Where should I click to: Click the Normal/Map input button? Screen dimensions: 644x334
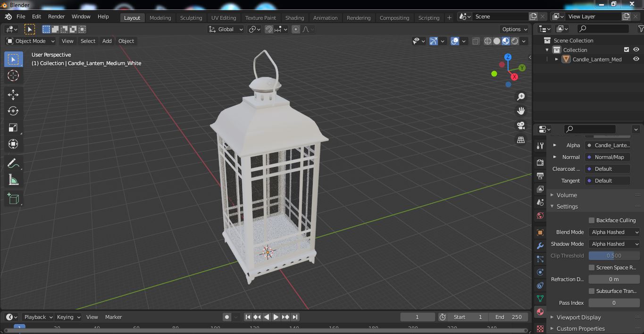pyautogui.click(x=608, y=157)
